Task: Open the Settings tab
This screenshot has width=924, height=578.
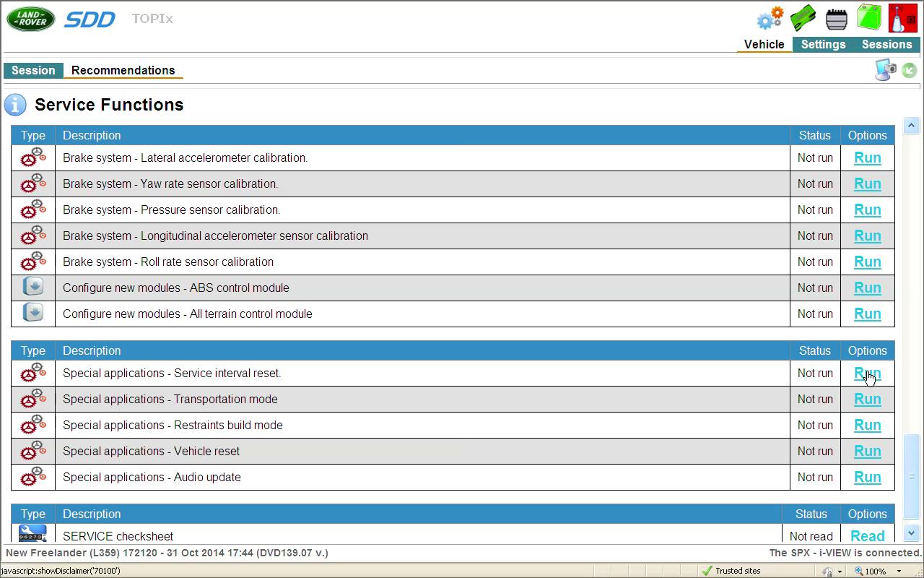Action: 823,44
